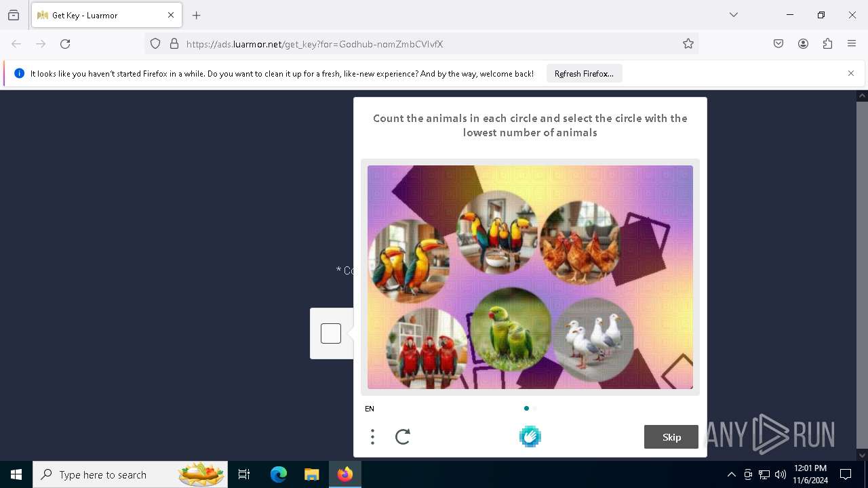
Task: Dismiss the Firefox notification bar
Action: [851, 73]
